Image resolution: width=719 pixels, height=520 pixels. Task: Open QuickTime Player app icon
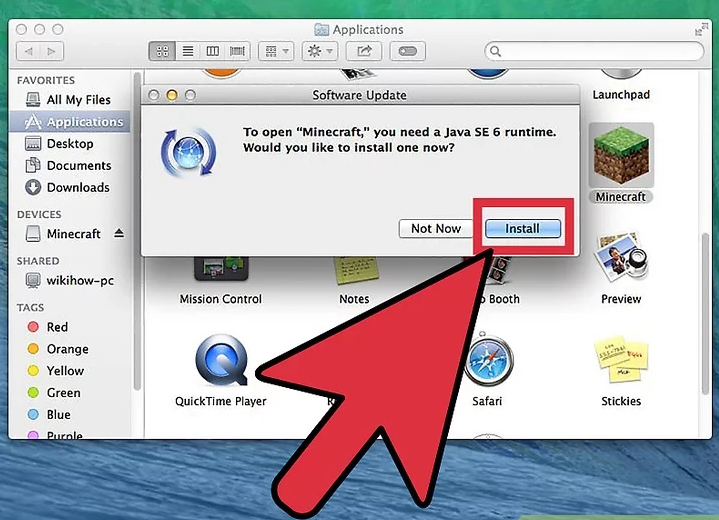[x=220, y=361]
